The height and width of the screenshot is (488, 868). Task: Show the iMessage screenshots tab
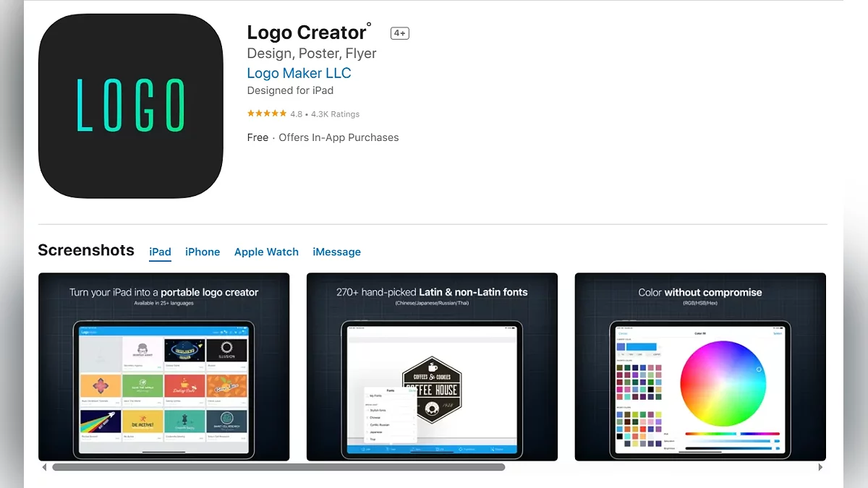point(336,252)
